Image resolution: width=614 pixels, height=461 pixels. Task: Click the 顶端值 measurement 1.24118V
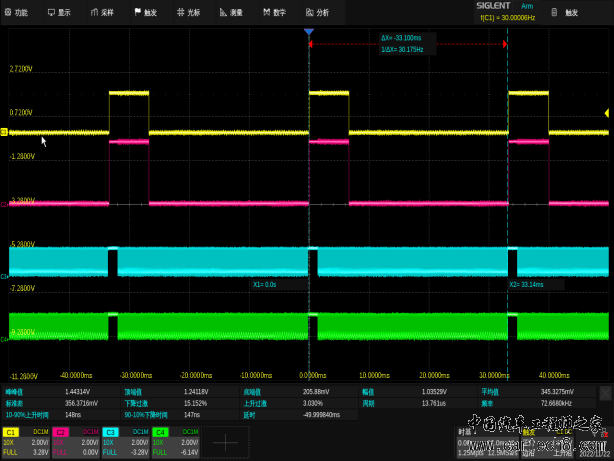[x=180, y=392]
